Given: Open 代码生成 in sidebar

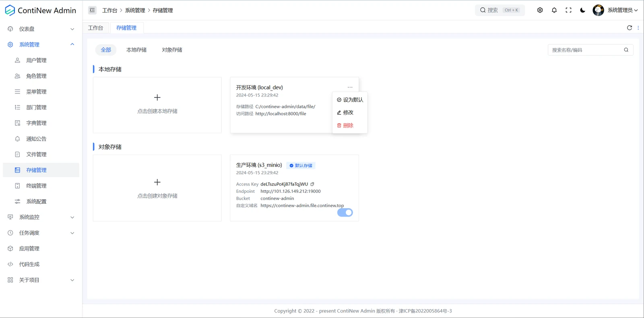Looking at the screenshot, I should click(41, 264).
